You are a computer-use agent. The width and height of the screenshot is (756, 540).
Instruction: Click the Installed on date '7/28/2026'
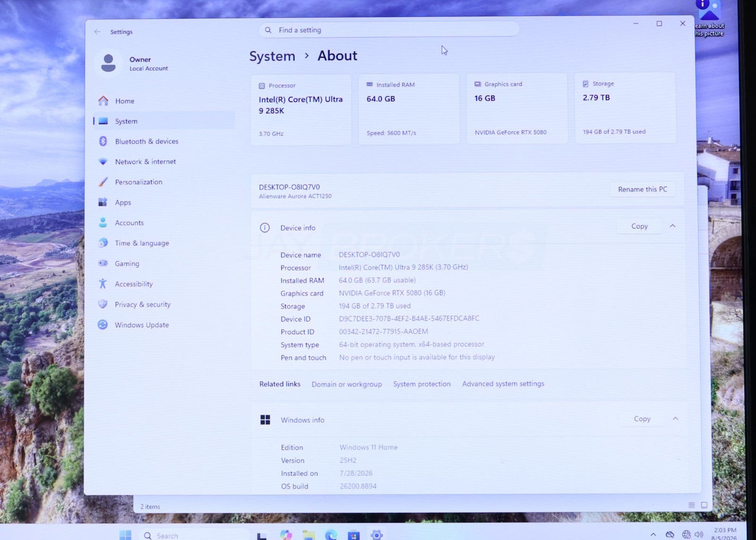[x=356, y=473]
